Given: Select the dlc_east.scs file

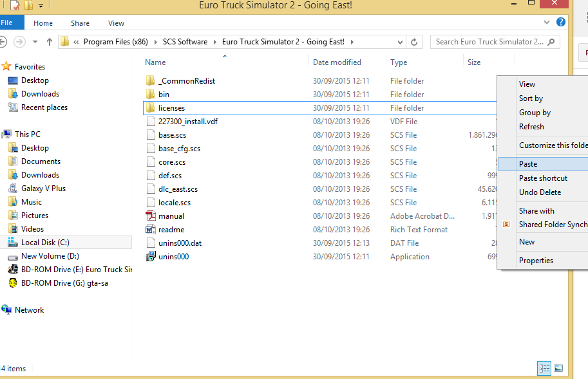Looking at the screenshot, I should (178, 189).
